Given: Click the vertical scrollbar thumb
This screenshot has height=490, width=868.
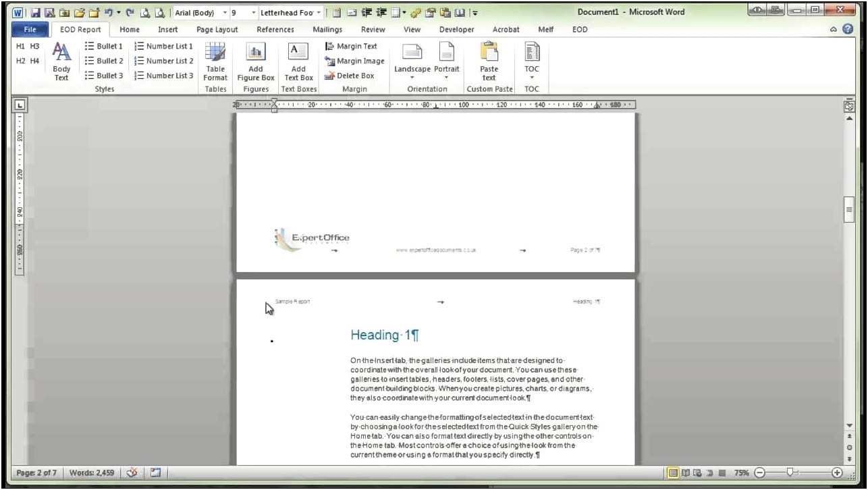Looking at the screenshot, I should tap(849, 210).
